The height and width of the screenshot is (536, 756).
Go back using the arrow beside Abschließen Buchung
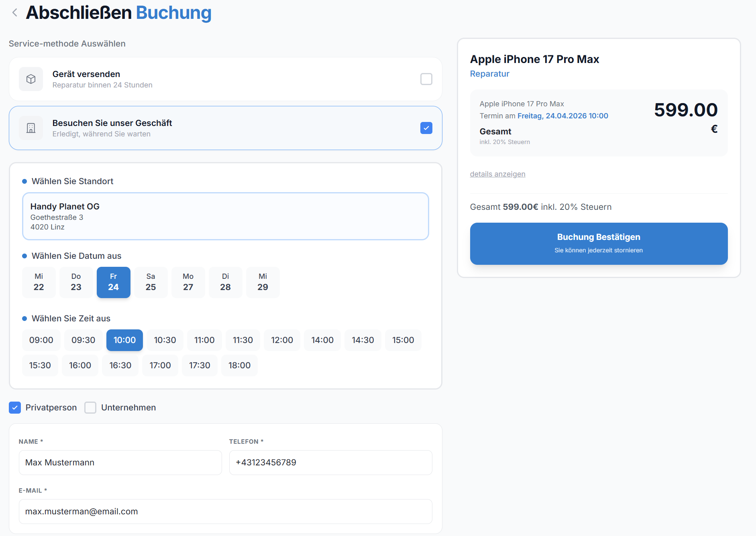[x=15, y=12]
